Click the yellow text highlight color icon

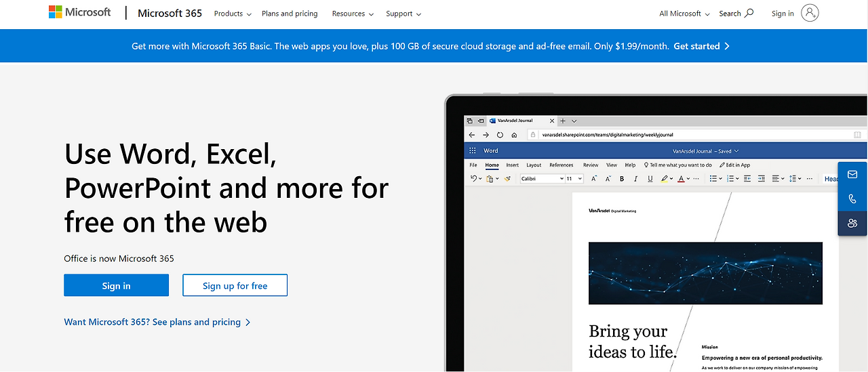(x=665, y=179)
